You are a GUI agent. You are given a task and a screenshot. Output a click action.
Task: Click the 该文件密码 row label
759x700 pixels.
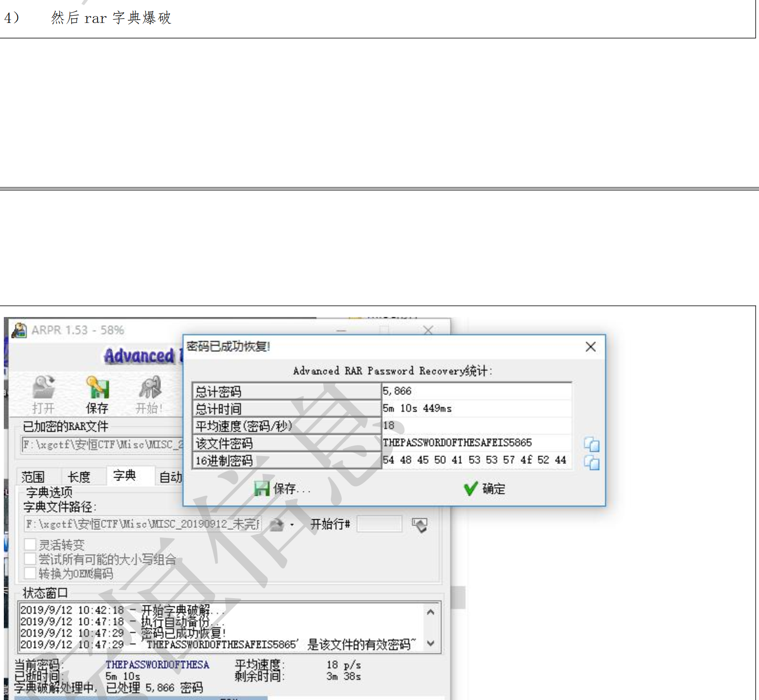286,443
